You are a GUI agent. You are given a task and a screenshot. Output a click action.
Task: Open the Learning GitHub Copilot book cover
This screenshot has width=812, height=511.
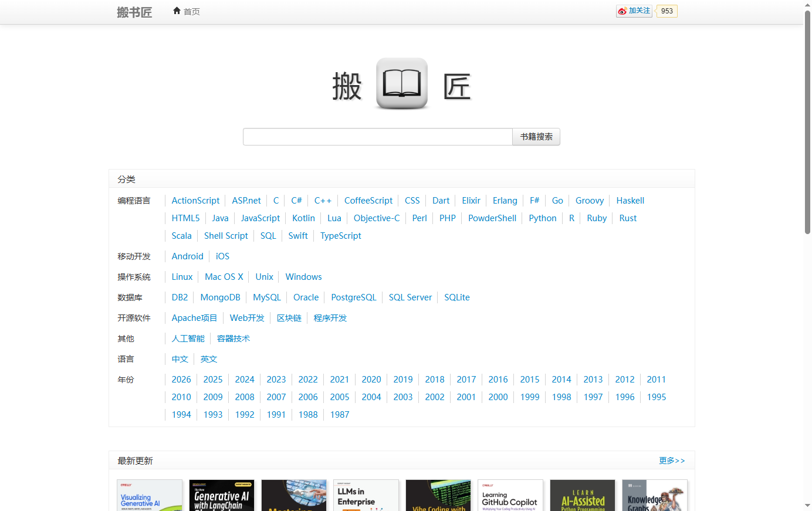(510, 495)
